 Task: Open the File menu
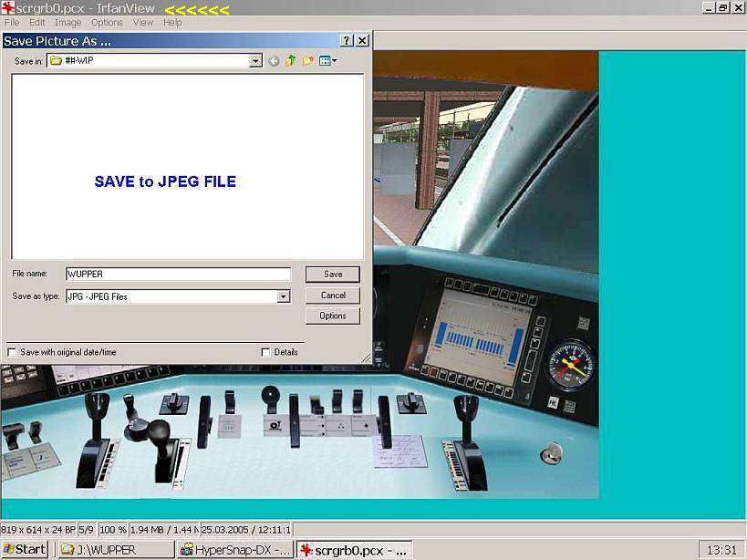(x=12, y=23)
